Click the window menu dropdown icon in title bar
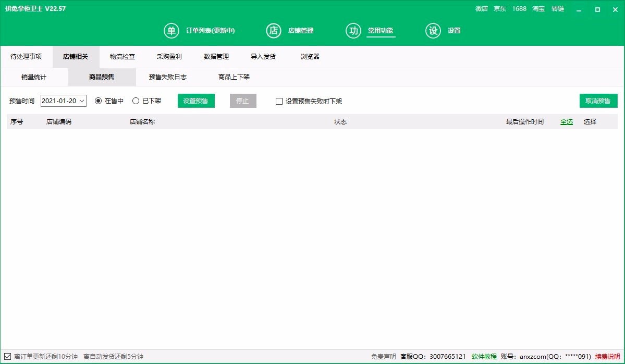The width and height of the screenshot is (625, 364). pyautogui.click(x=579, y=9)
